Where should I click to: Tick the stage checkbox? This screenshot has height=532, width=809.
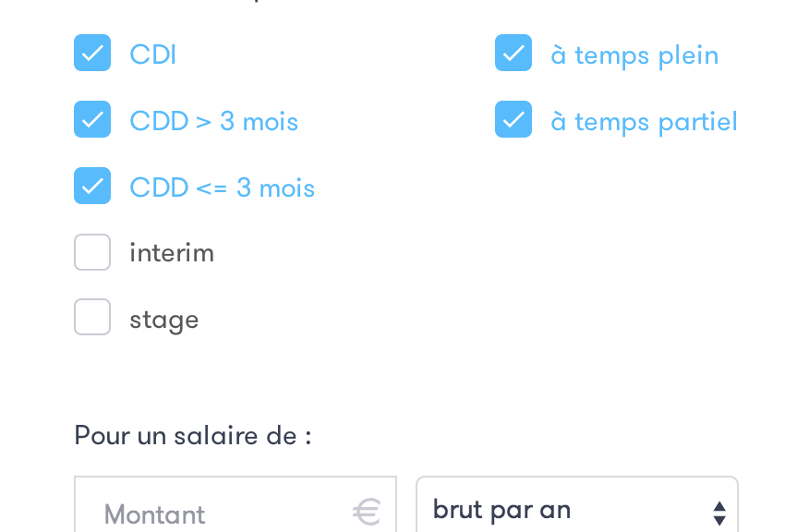(92, 318)
